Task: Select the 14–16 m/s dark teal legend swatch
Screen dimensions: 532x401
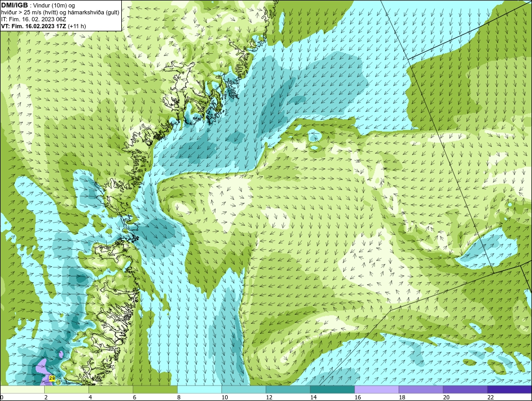Action: [x=332, y=389]
